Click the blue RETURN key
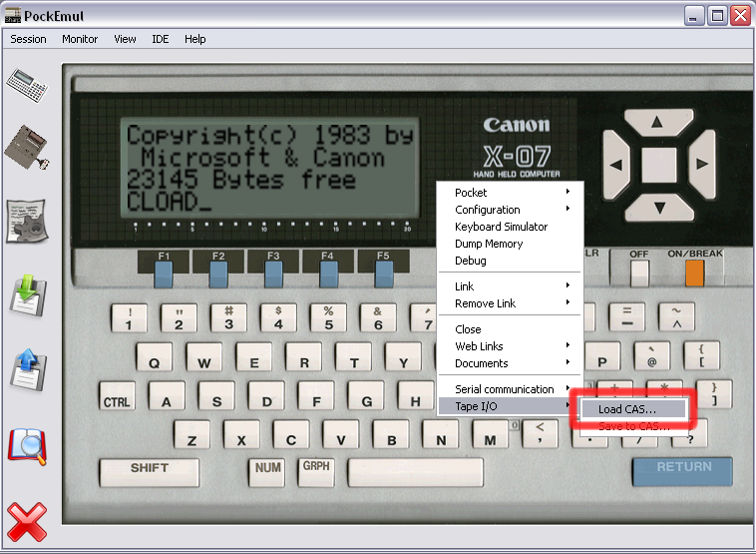Viewport: 756px width, 554px height. (x=683, y=471)
